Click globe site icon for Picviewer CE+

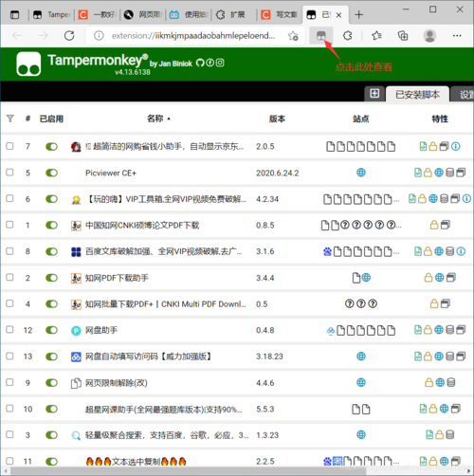coord(361,173)
